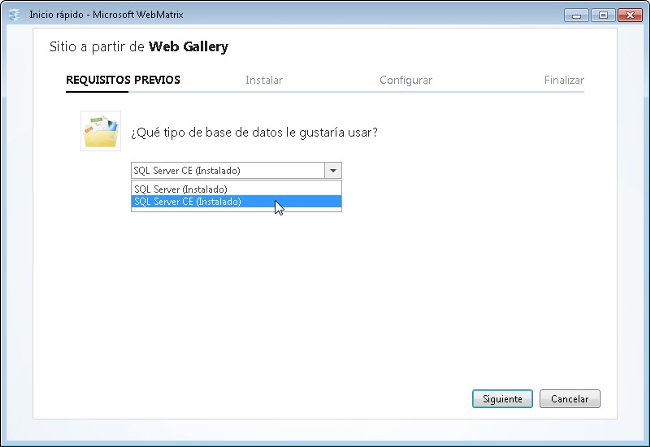
Task: Click the blank strip below the dropdown options
Action: tap(236, 209)
